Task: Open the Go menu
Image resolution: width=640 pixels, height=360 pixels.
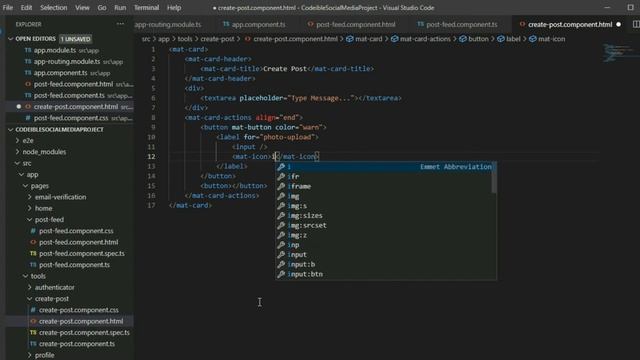Action: (102, 8)
